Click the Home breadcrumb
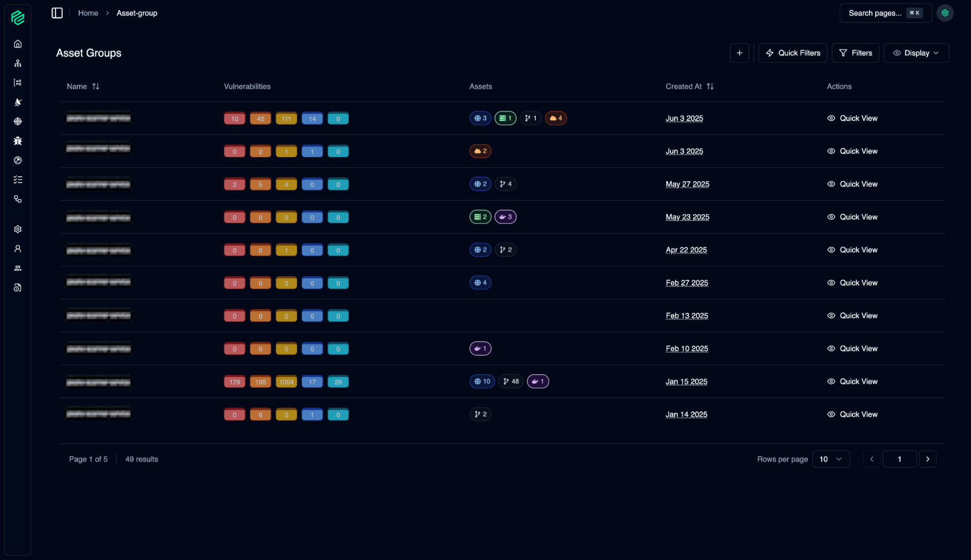 click(88, 13)
